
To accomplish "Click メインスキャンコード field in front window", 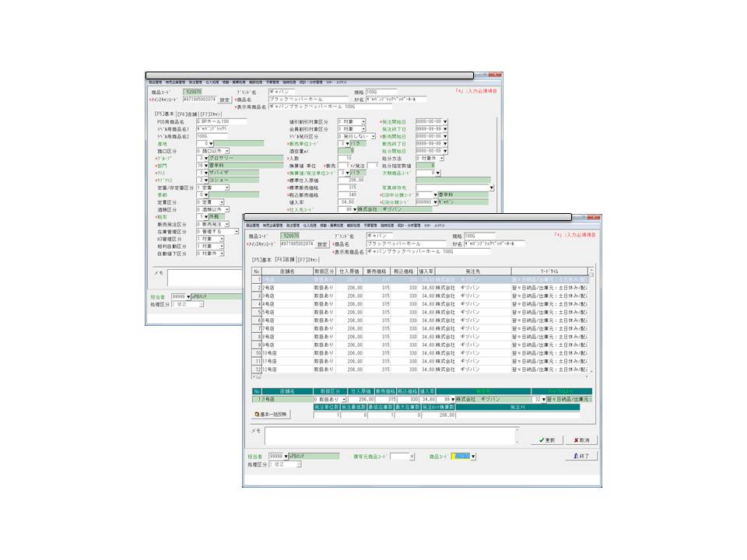I will (x=297, y=243).
